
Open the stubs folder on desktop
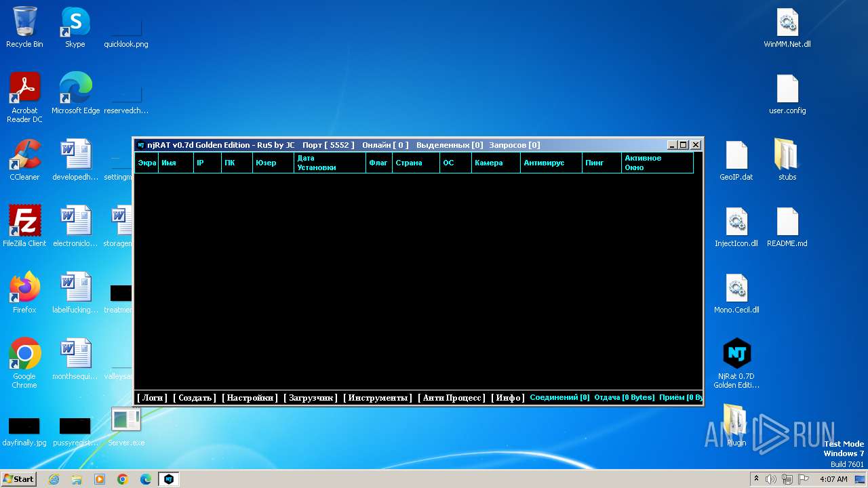point(787,160)
